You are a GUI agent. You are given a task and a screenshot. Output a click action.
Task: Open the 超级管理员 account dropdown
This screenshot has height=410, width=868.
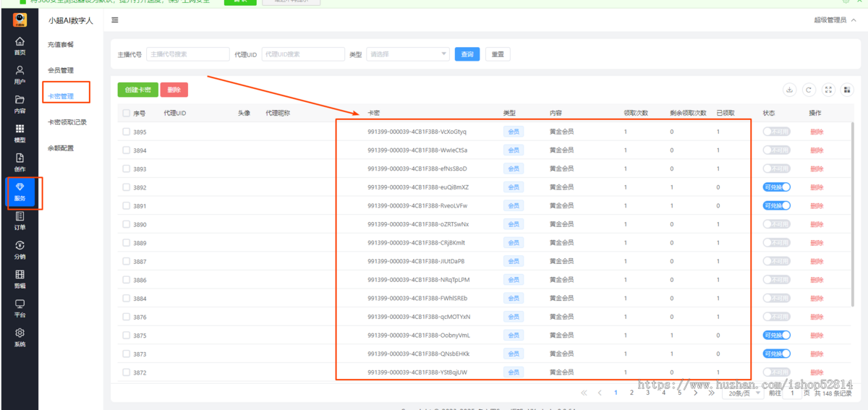pyautogui.click(x=833, y=20)
